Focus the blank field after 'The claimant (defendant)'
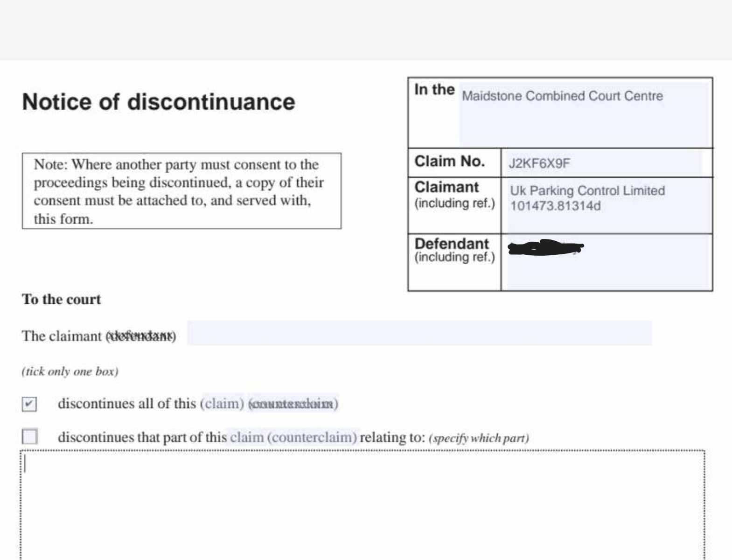 pos(419,333)
